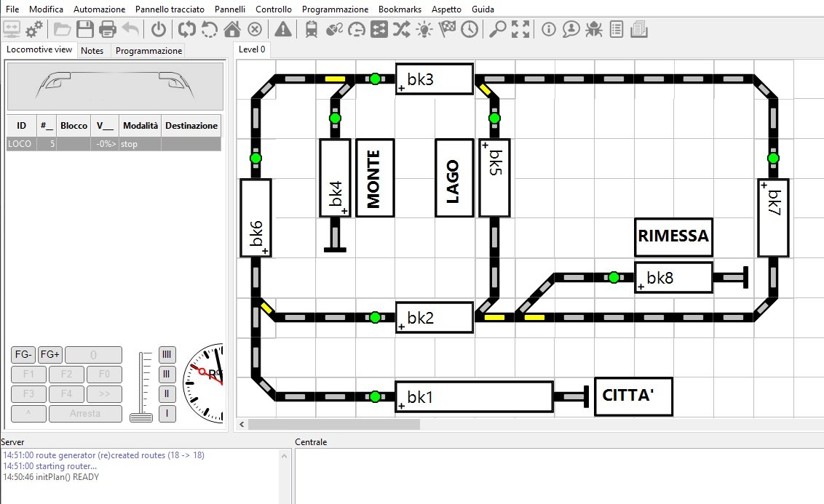Click the home icon in toolbar
This screenshot has height=504, width=824.
click(232, 29)
